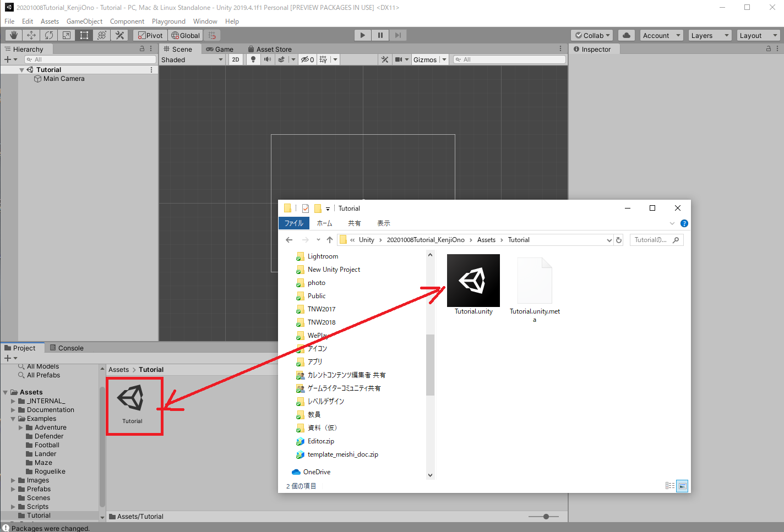Open Tutorial scene options menu
The width and height of the screenshot is (784, 532).
(151, 70)
